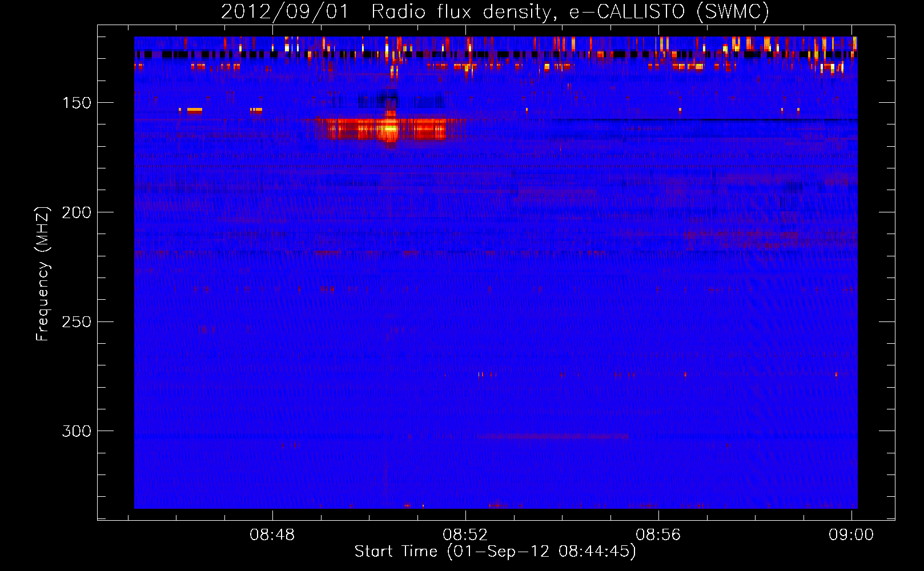The image size is (924, 571).
Task: Click the 08:48 time tick label
Action: tap(272, 535)
